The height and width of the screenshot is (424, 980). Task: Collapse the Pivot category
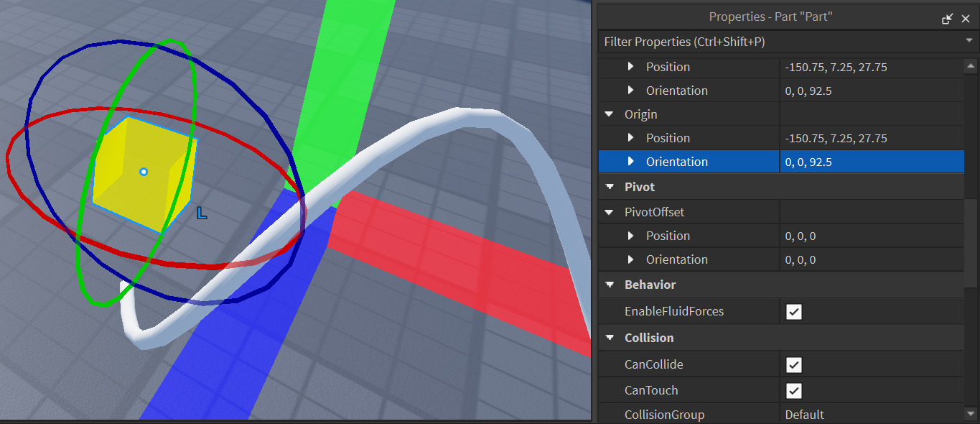point(610,187)
